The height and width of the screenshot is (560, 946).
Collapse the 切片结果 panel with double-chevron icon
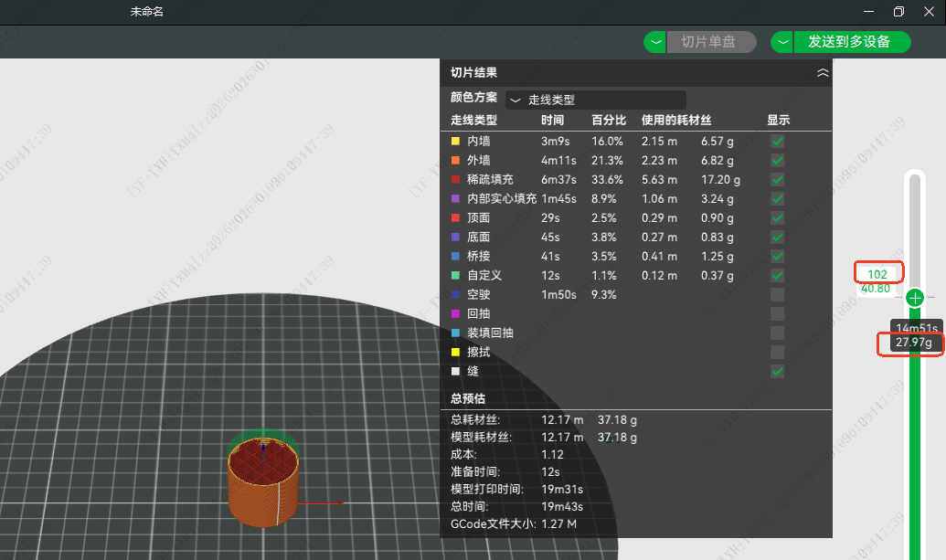[823, 73]
